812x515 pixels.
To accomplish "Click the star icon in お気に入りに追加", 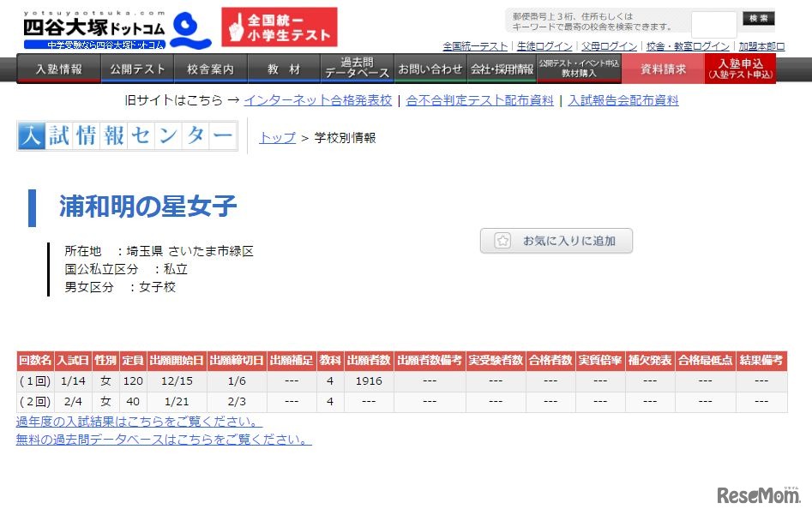I will pyautogui.click(x=502, y=241).
